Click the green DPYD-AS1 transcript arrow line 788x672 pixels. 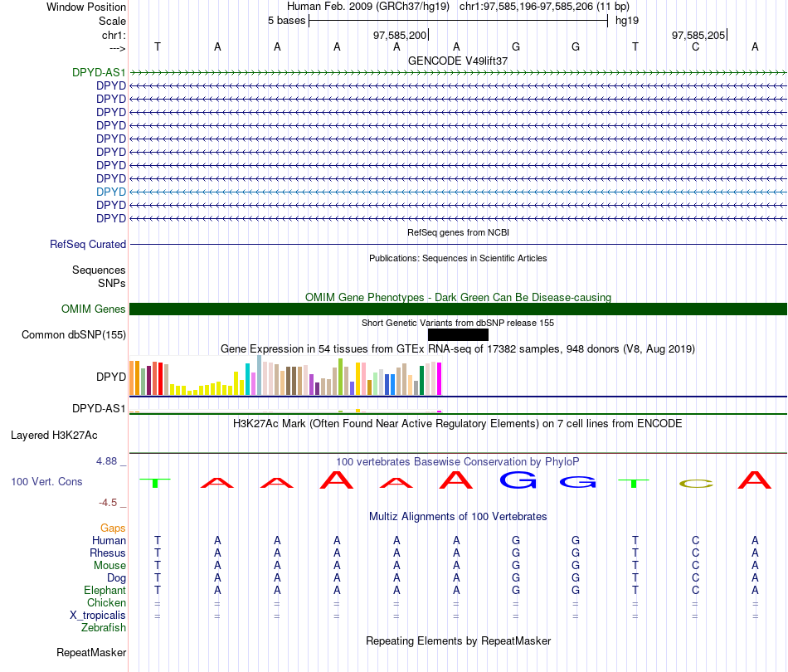click(x=458, y=73)
